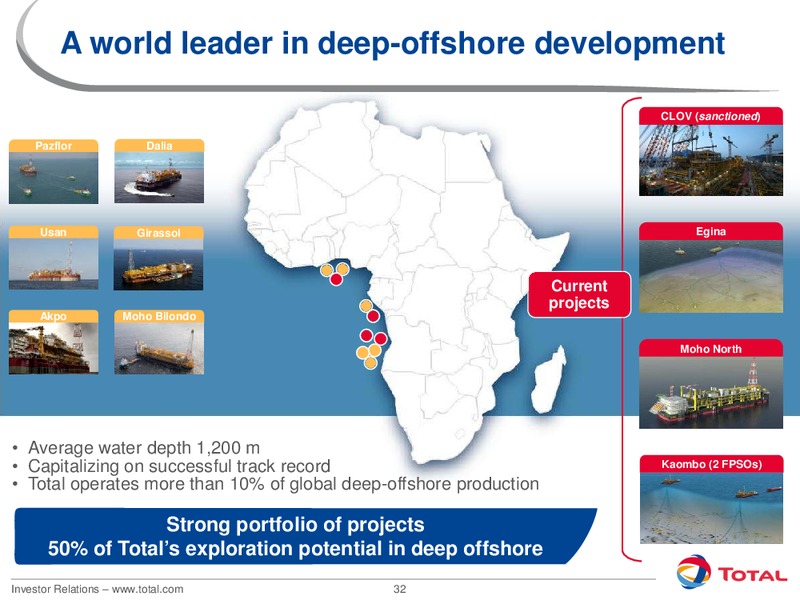800x600 pixels.
Task: Select the Akpo orange label
Action: pyautogui.click(x=54, y=316)
